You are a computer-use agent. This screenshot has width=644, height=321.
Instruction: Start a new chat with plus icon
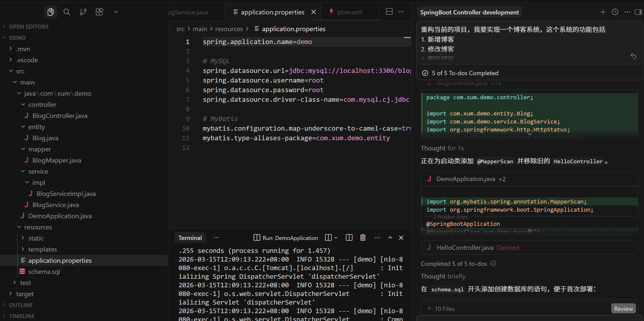point(603,12)
